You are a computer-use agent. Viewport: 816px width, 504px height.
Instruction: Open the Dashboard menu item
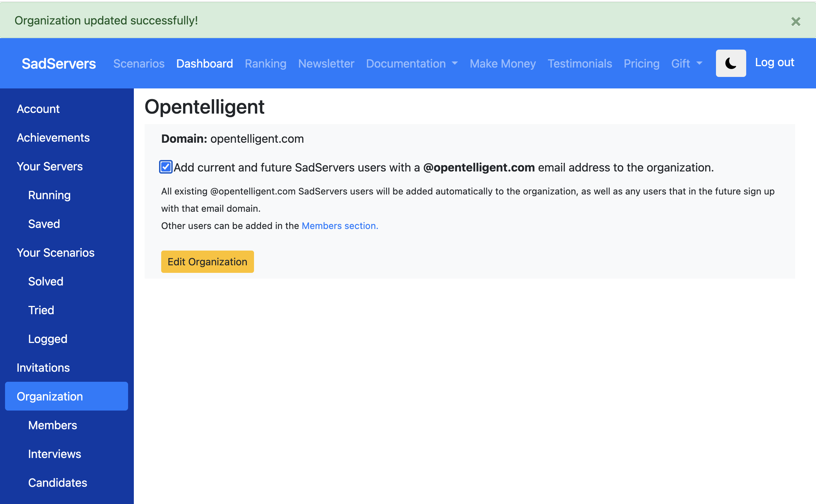click(204, 63)
